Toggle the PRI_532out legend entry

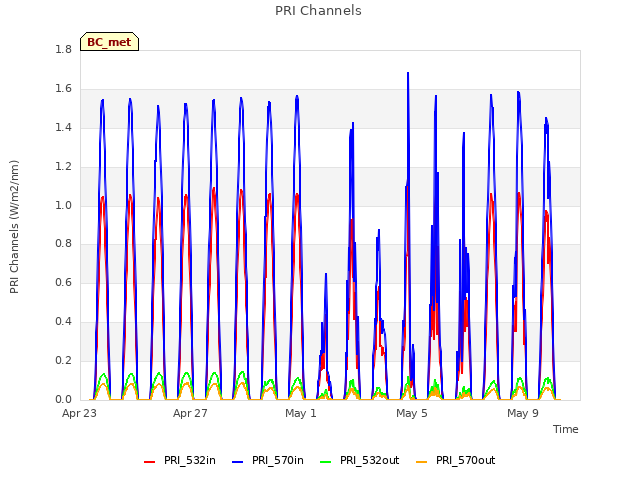[359, 461]
